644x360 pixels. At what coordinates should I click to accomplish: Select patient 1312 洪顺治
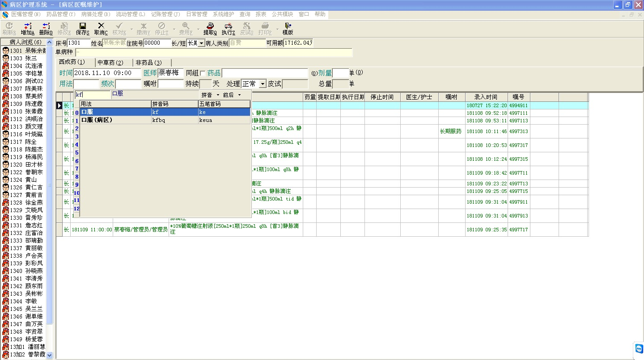pyautogui.click(x=24, y=119)
